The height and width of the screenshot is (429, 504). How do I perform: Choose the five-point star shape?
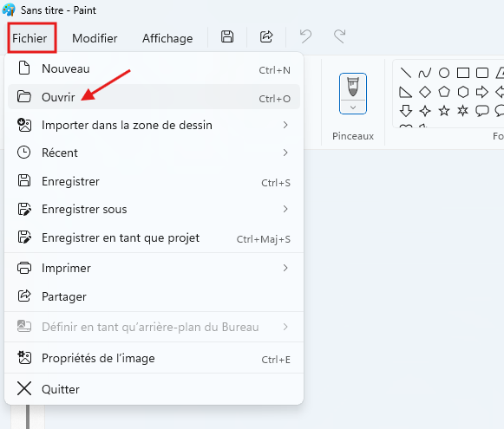coord(444,111)
